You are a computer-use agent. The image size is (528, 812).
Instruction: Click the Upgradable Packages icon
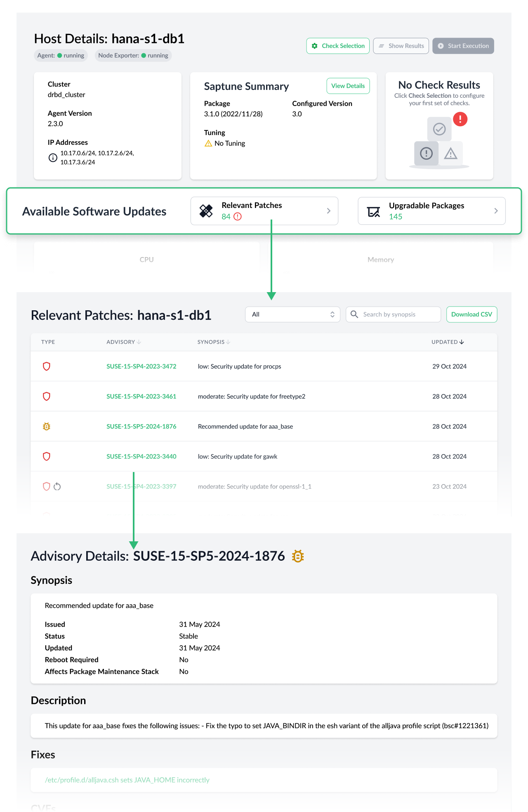click(374, 211)
